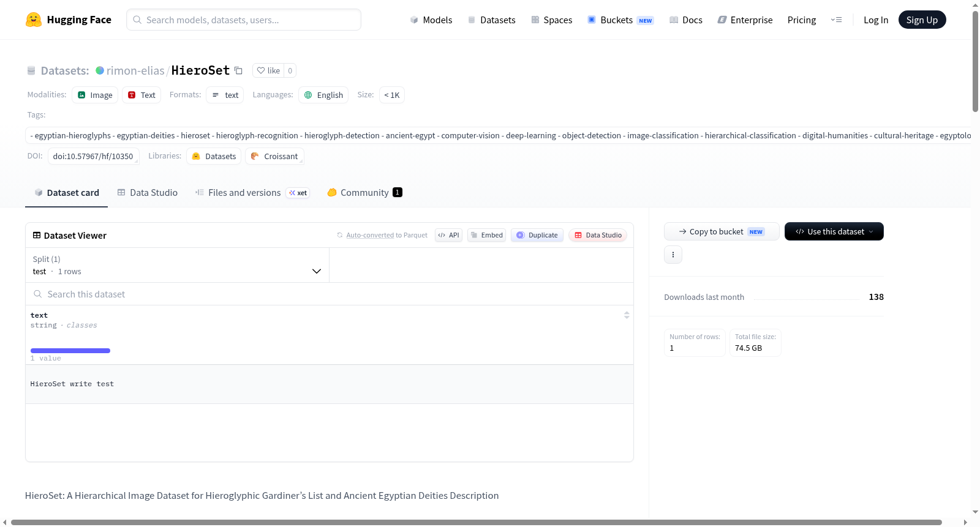Open Buckets in top navigation
Viewport: 980px width, 527px height.
click(x=620, y=20)
